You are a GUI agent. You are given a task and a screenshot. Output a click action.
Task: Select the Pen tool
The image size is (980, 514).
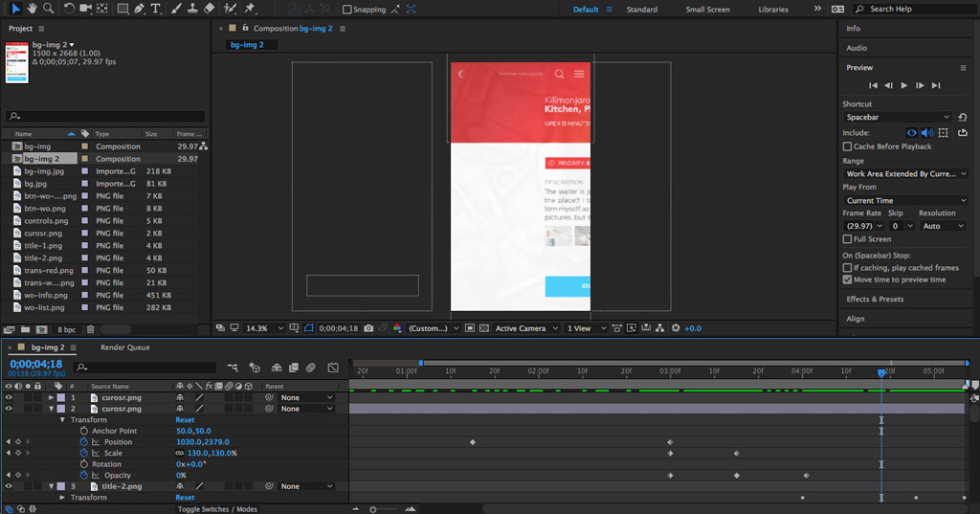[x=139, y=9]
